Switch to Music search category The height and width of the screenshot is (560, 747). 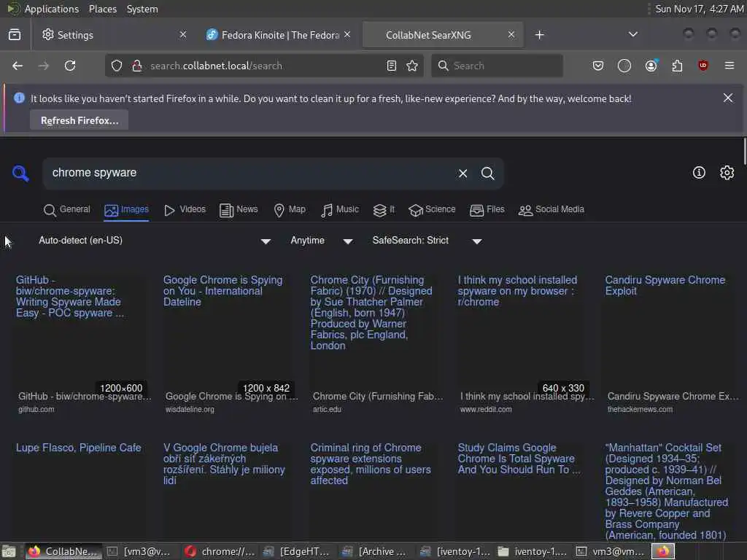[x=340, y=209]
